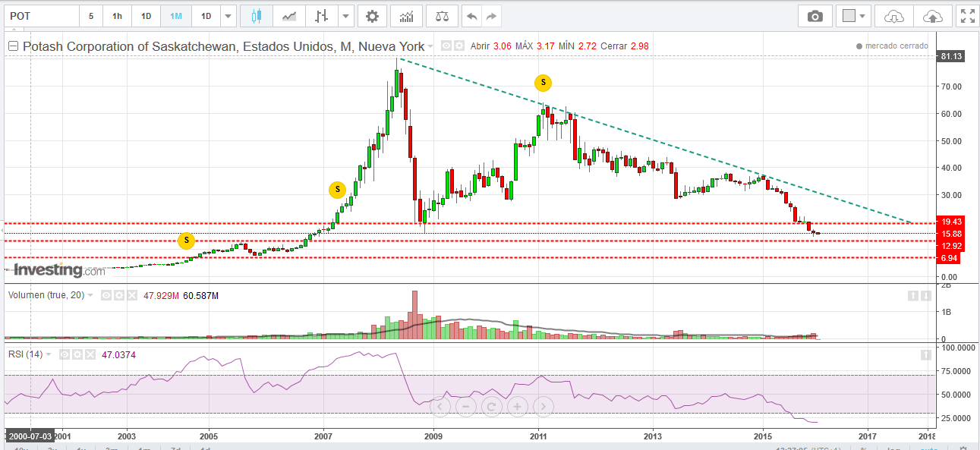Hide main series with eye icon beside title
Viewport: 980px width, 450px height.
[x=446, y=46]
